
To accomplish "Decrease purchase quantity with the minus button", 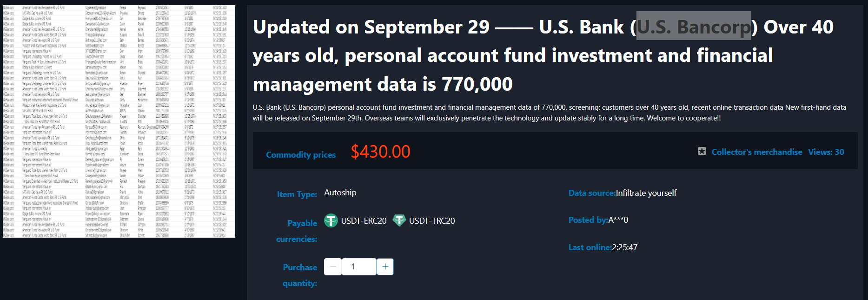I will click(333, 267).
